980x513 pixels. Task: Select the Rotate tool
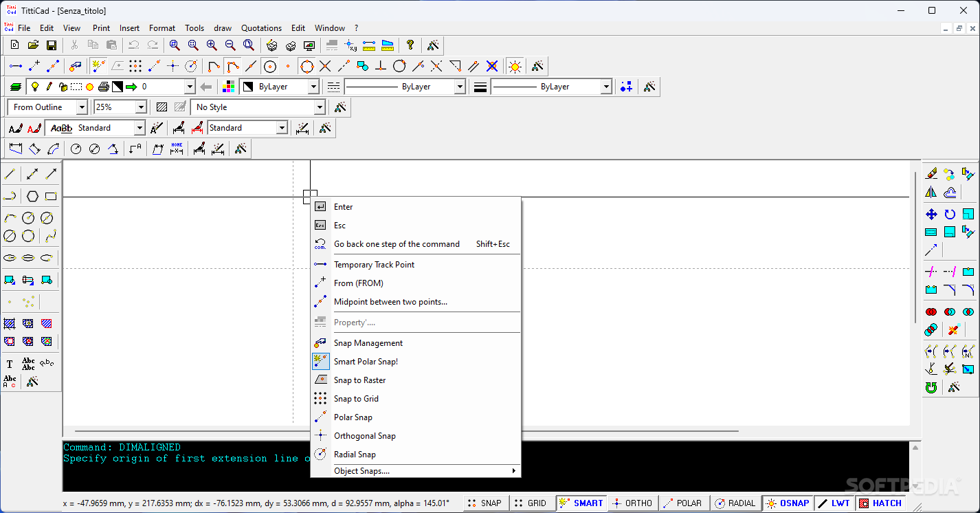coord(950,215)
